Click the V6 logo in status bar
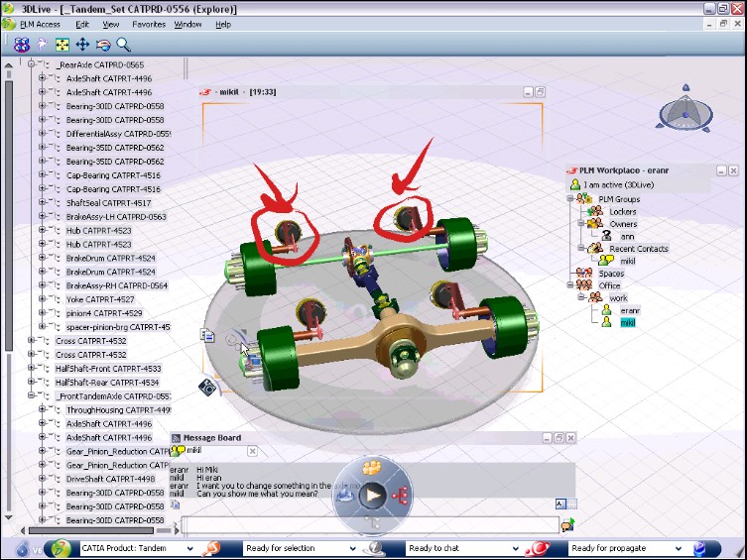 click(30, 549)
